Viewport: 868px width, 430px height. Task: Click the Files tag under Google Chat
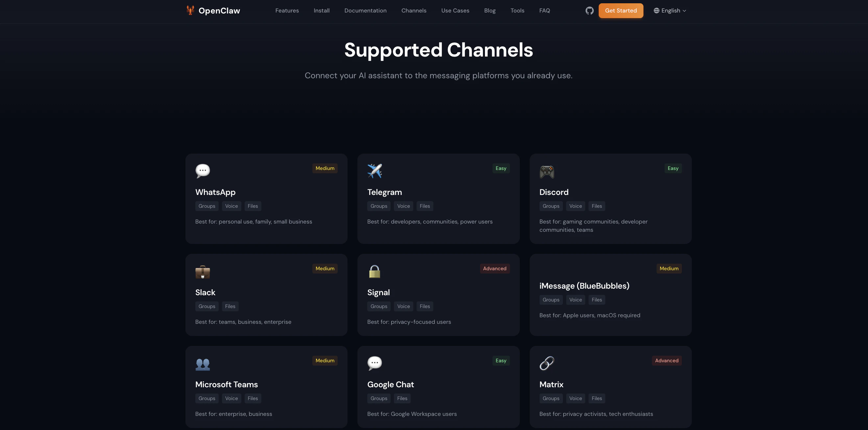[x=402, y=399]
